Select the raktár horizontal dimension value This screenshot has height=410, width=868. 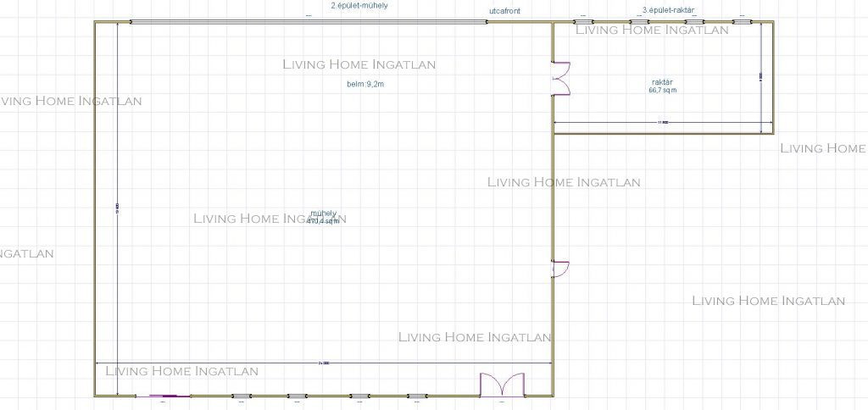click(x=664, y=123)
